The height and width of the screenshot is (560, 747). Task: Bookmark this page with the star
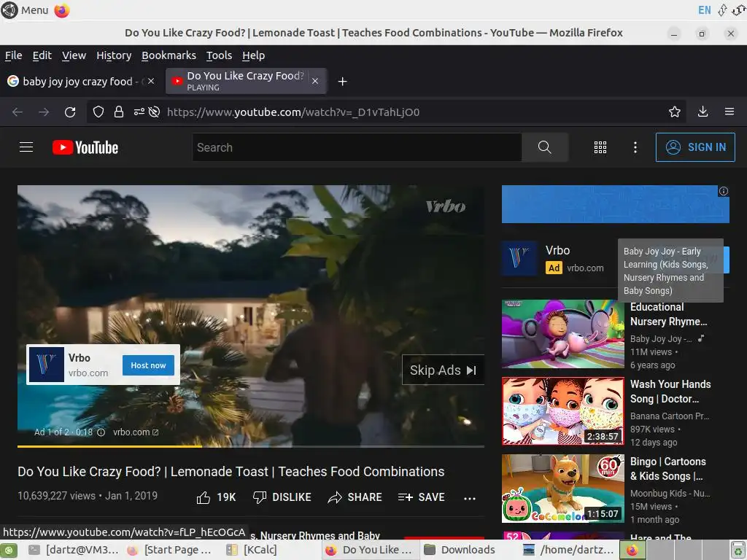point(675,112)
